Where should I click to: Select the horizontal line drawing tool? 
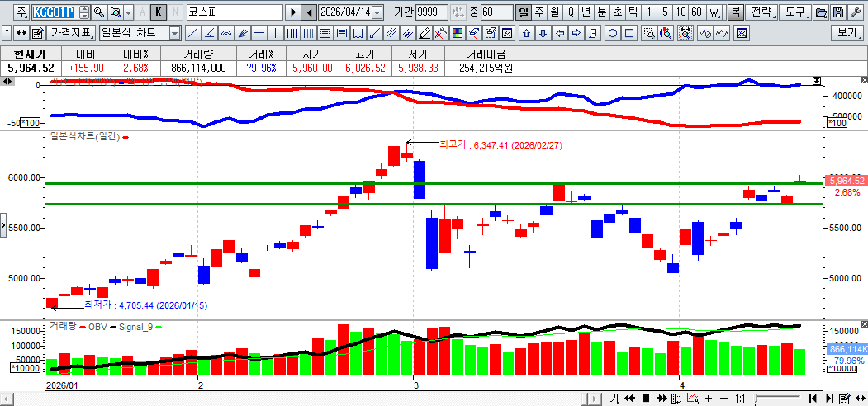pyautogui.click(x=260, y=33)
